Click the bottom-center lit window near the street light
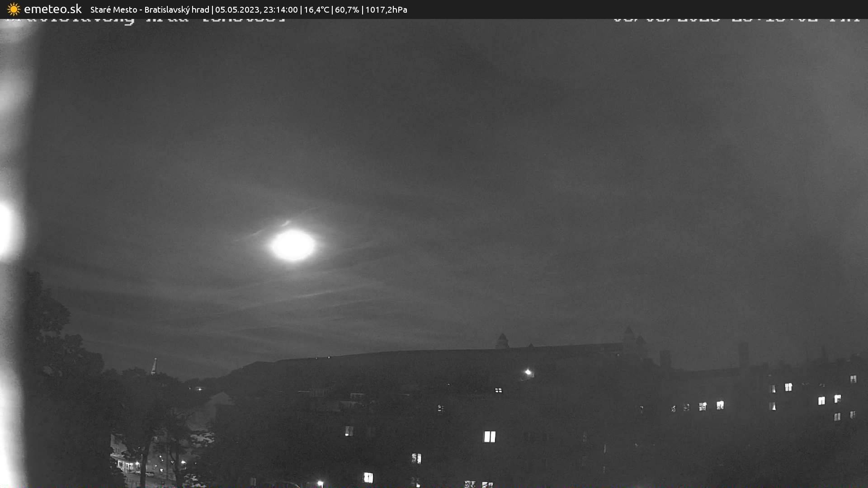868x488 pixels. click(x=368, y=477)
